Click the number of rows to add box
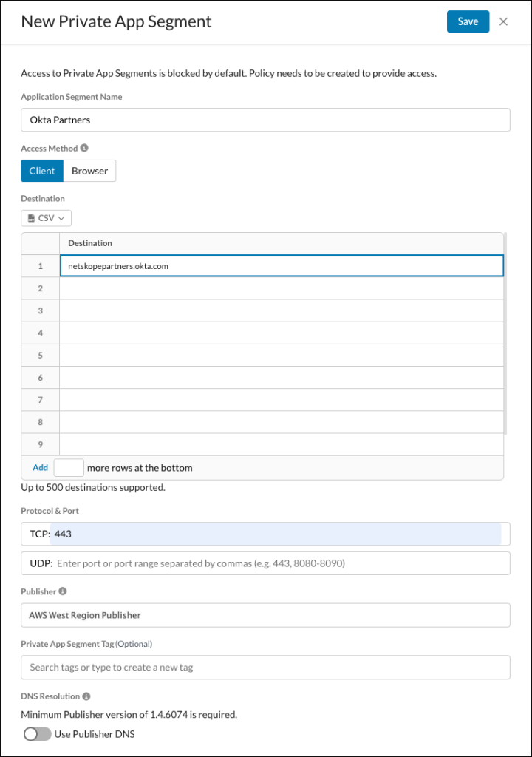Screen dimensions: 532x757 [69, 468]
